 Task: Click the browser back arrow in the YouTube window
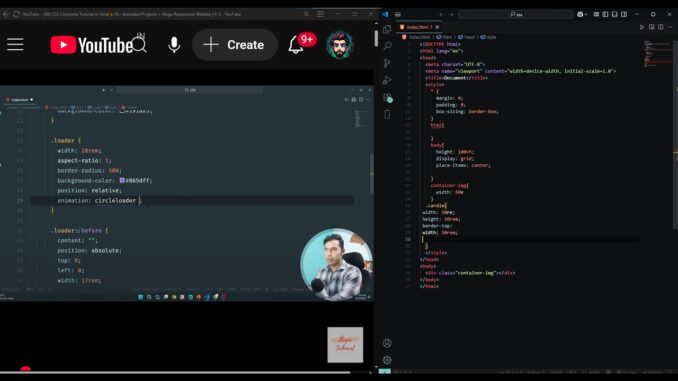point(6,14)
